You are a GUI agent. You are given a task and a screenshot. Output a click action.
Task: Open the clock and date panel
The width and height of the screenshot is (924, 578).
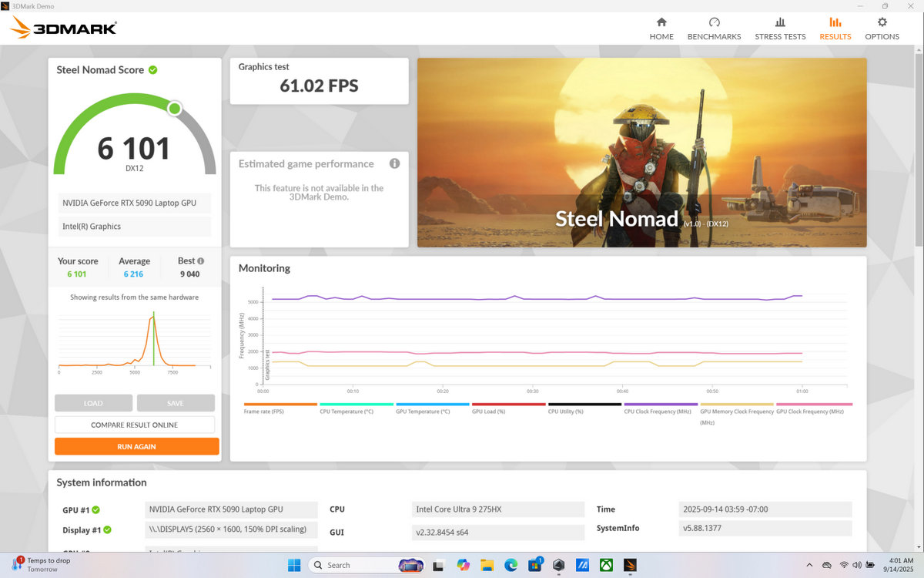[898, 565]
